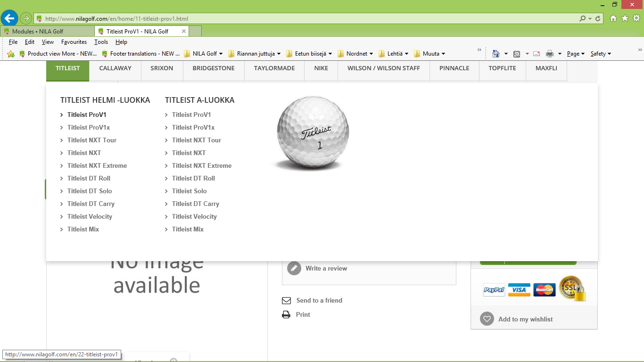Image resolution: width=644 pixels, height=362 pixels.
Task: Expand the Lehtiä favourites folder
Action: point(393,54)
